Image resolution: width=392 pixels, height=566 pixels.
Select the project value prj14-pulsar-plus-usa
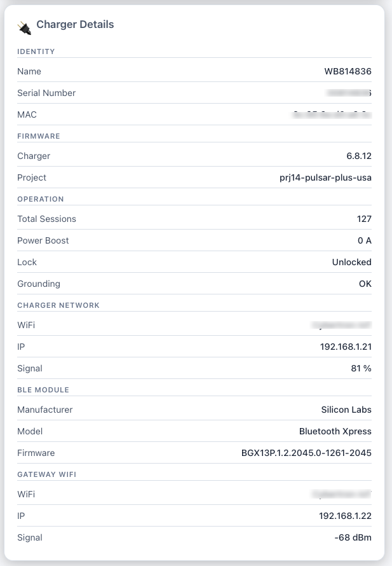[325, 177]
